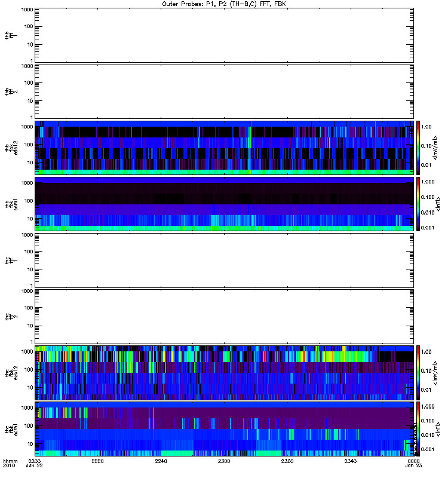Click the 'thb fbk scm1' y-axis label
The image size is (448, 478).
[x=11, y=204]
